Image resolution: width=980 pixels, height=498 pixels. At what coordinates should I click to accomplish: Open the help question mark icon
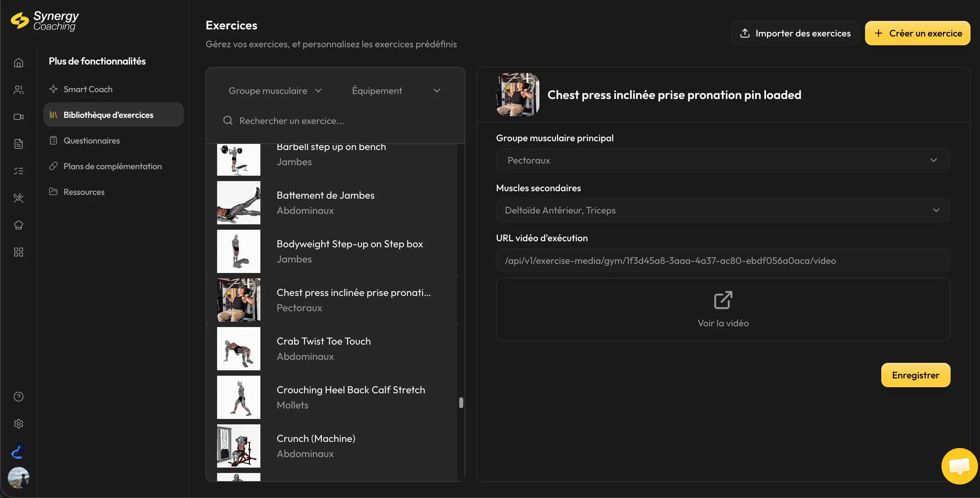click(18, 397)
